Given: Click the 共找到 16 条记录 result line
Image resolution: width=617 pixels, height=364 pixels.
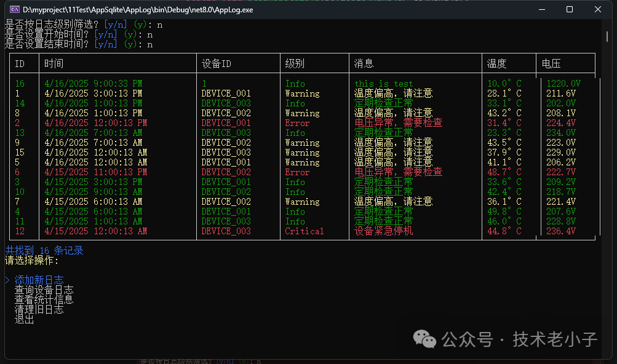Looking at the screenshot, I should tap(44, 250).
